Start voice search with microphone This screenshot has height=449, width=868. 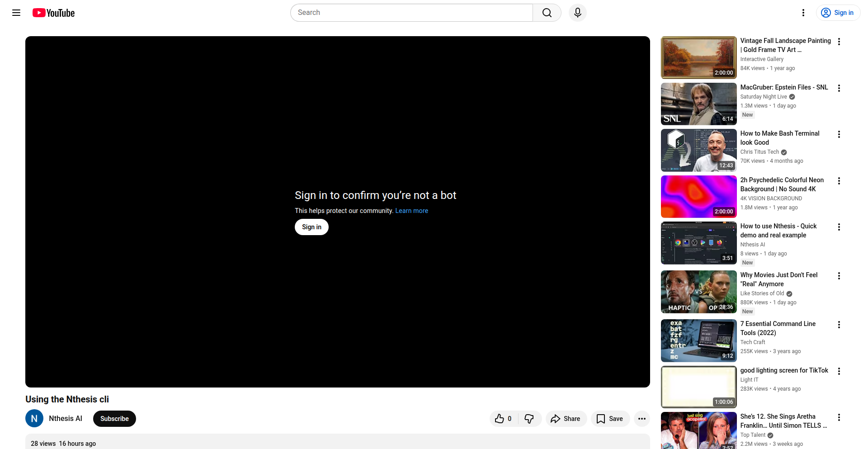click(x=578, y=13)
